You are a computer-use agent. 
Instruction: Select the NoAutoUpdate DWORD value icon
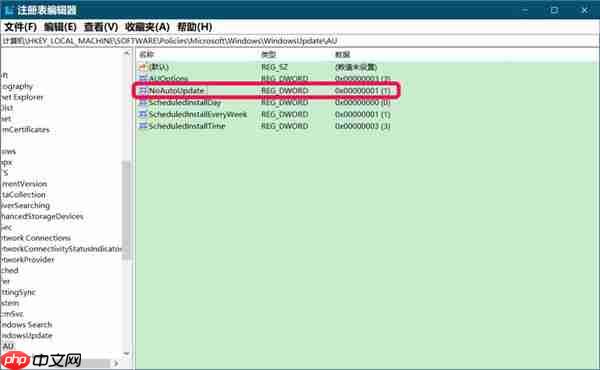point(143,91)
